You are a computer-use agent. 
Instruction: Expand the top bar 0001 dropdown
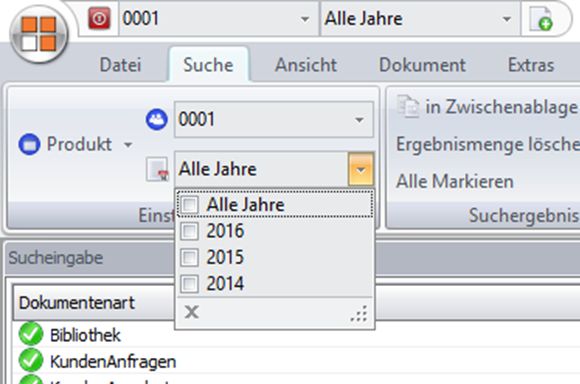(x=305, y=19)
